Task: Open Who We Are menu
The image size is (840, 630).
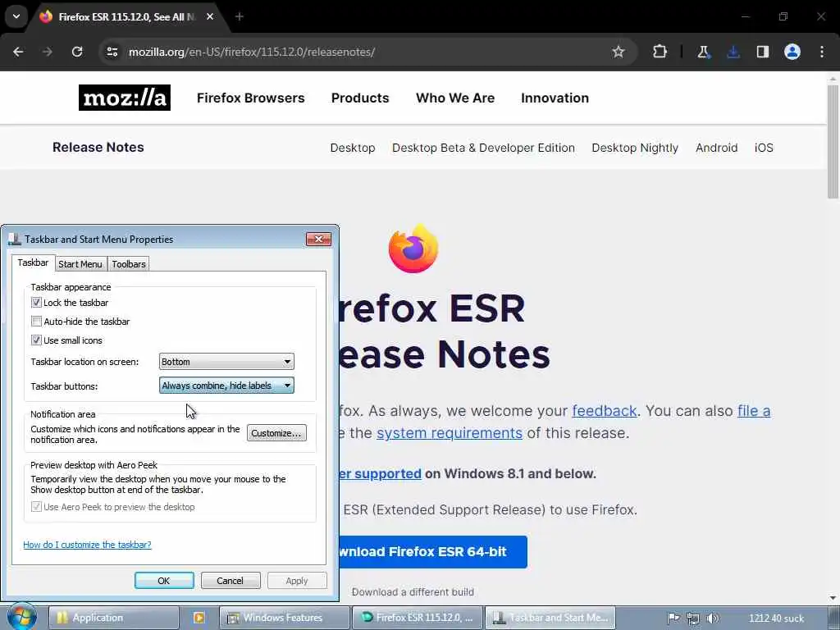Action: click(x=455, y=98)
